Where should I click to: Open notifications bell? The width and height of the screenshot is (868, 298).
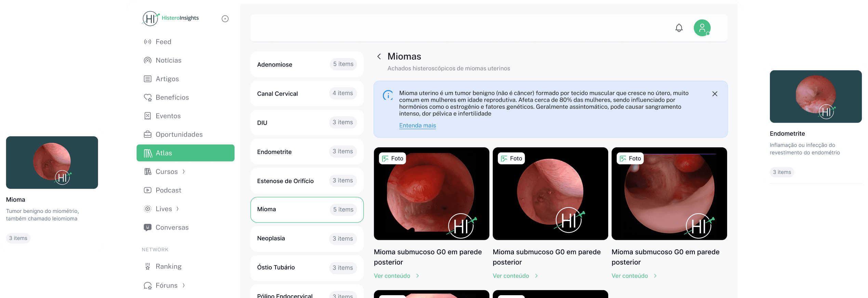[x=679, y=28]
